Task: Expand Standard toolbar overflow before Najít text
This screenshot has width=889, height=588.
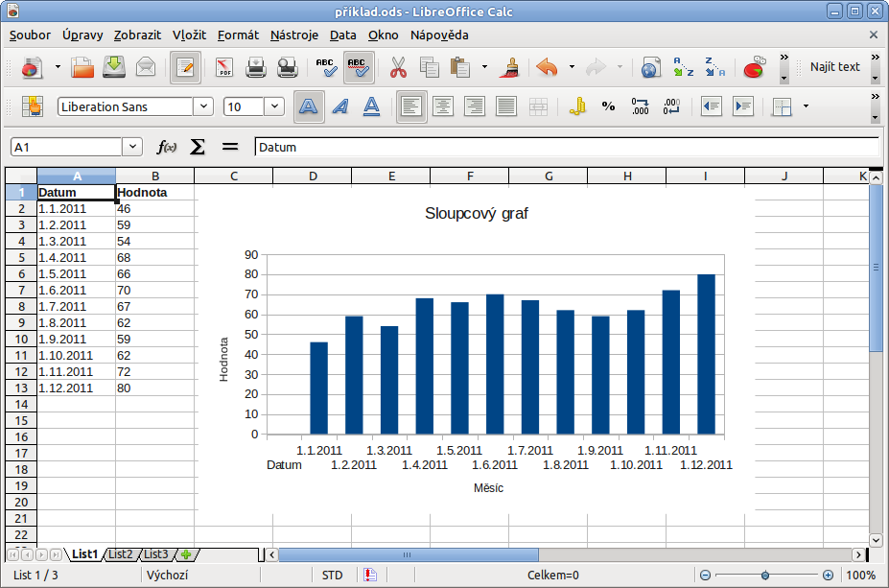Action: click(784, 67)
